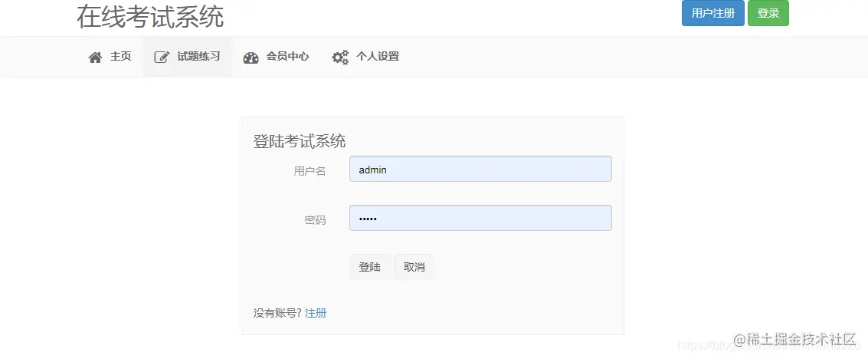Open 会员中心 from the navigation bar

tap(277, 57)
